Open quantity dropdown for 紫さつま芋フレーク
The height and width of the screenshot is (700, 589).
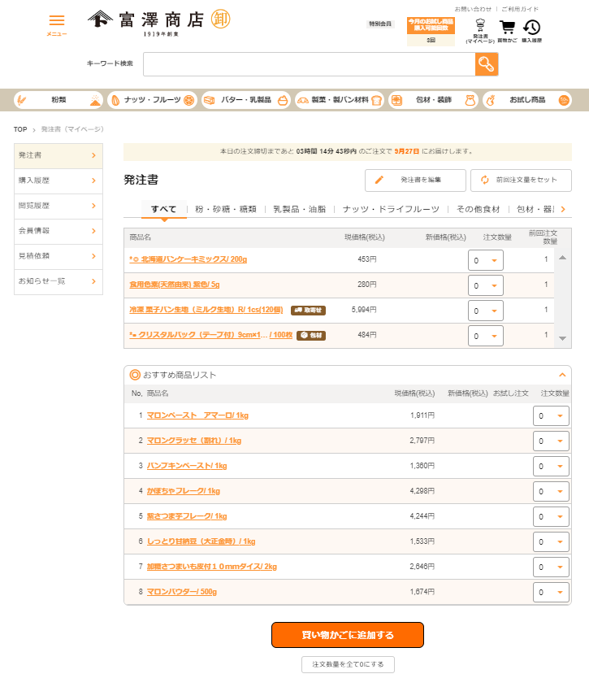click(x=551, y=517)
